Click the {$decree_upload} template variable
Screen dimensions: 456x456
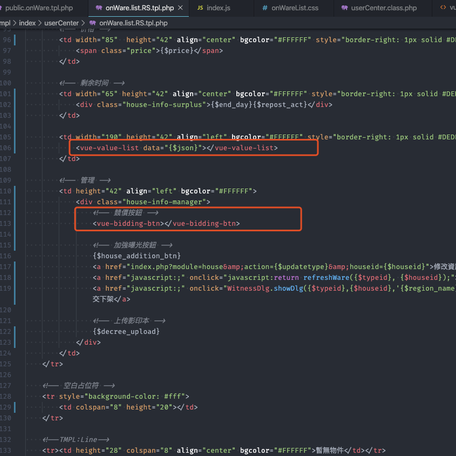126,331
